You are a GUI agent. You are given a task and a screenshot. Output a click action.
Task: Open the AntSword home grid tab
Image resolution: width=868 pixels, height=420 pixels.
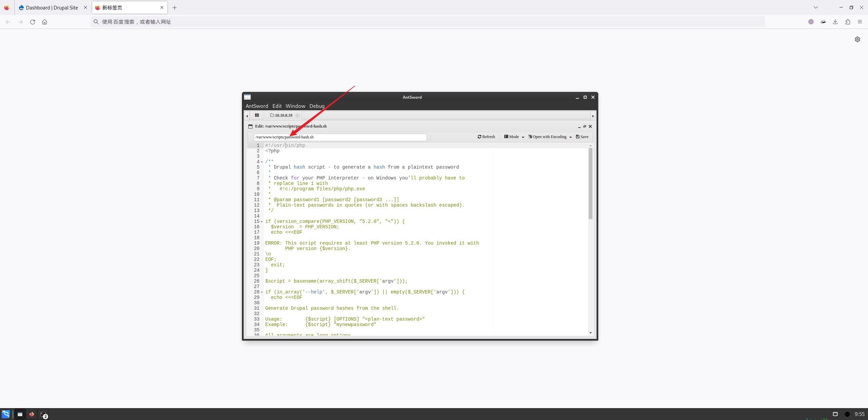click(257, 115)
